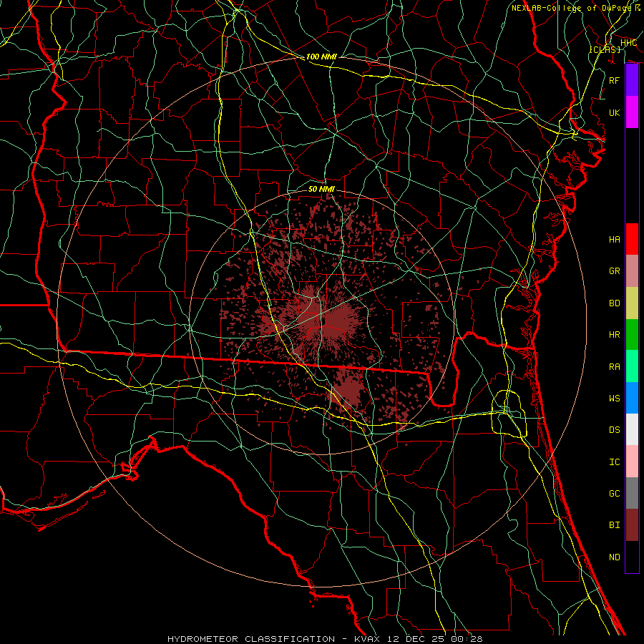644x644 pixels.
Task: Click the ND black legend swatch
Action: (x=632, y=557)
